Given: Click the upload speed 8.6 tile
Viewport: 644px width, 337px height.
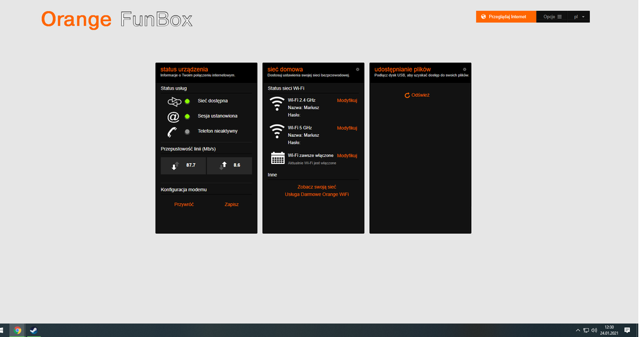Looking at the screenshot, I should [230, 165].
